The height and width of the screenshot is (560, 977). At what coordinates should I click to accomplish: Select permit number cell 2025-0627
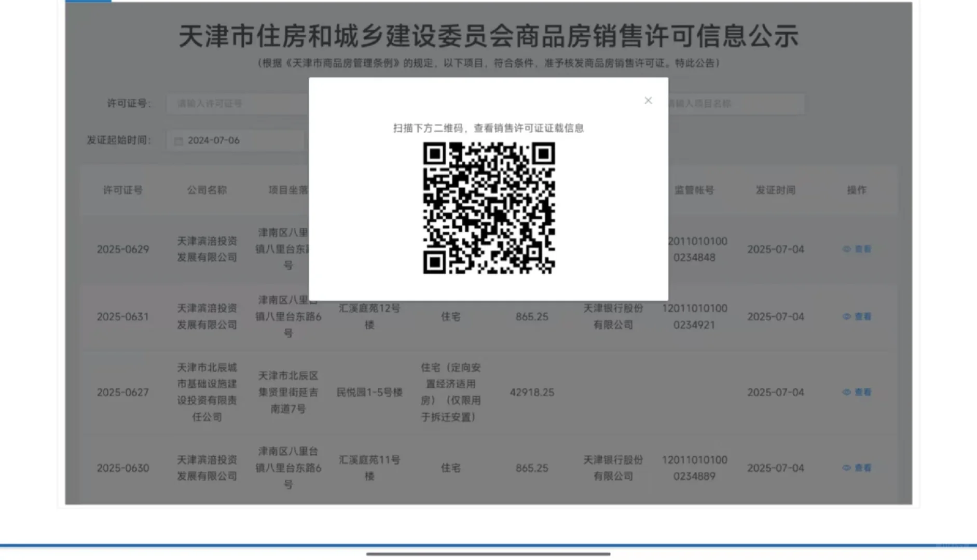click(123, 393)
